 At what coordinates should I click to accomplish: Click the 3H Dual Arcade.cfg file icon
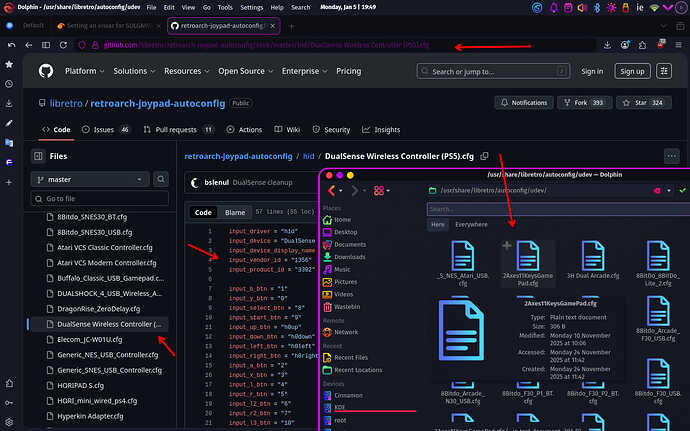point(591,254)
